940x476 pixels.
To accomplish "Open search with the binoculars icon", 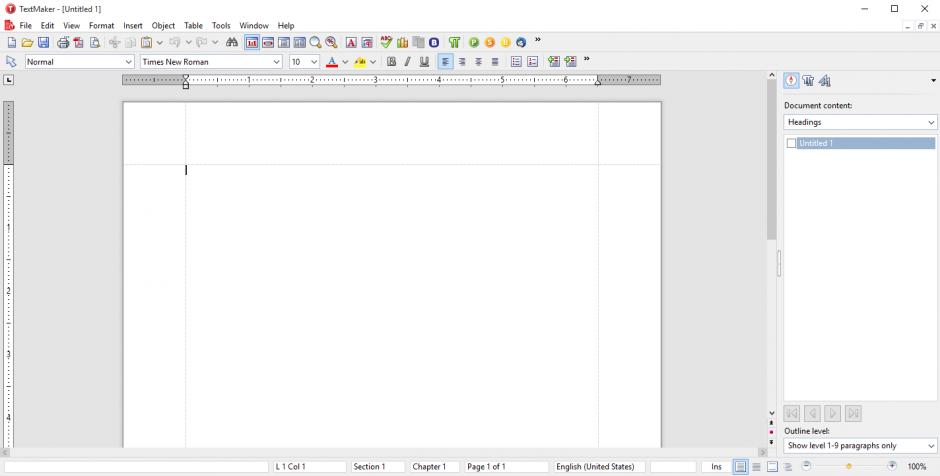I will click(232, 43).
